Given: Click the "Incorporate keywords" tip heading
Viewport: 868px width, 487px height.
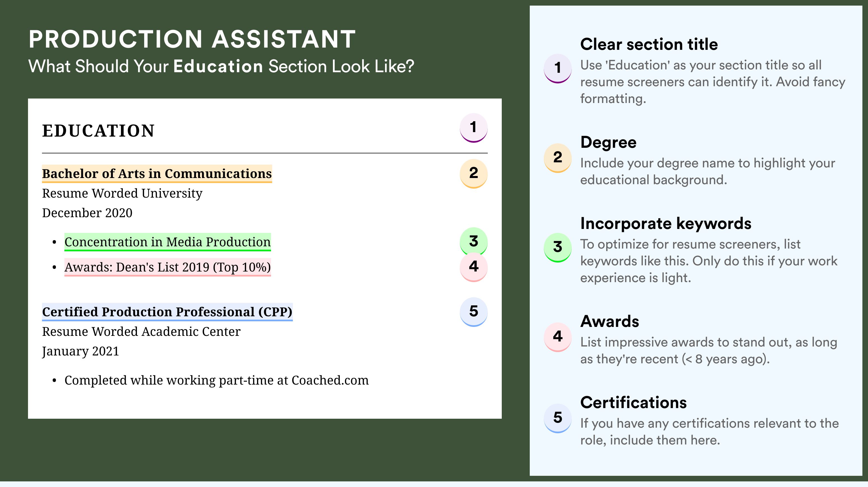Looking at the screenshot, I should 666,224.
